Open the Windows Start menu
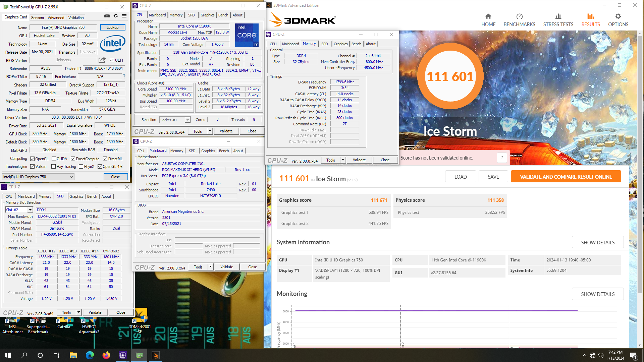The height and width of the screenshot is (362, 644). click(x=8, y=355)
